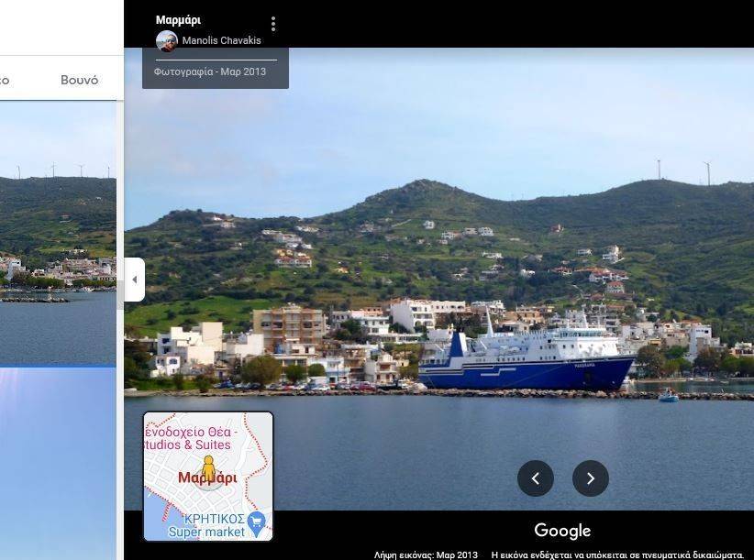
Task: Advance to the next photo
Action: tap(590, 478)
